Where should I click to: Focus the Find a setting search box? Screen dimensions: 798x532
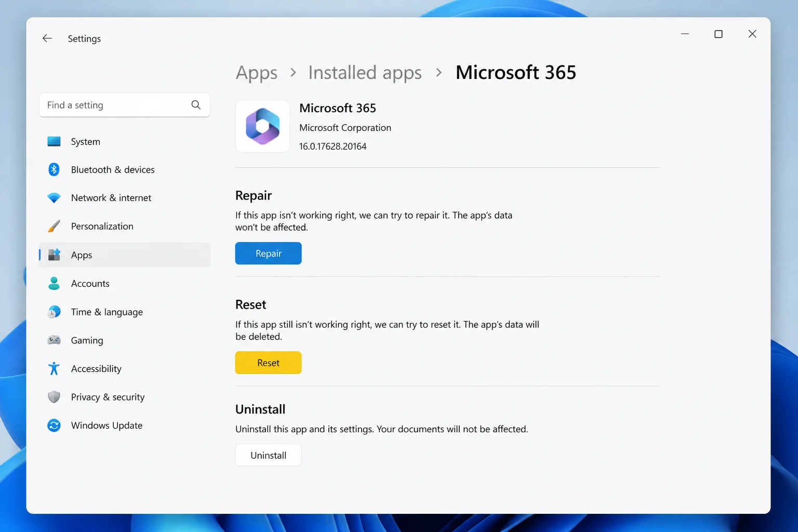click(x=124, y=105)
